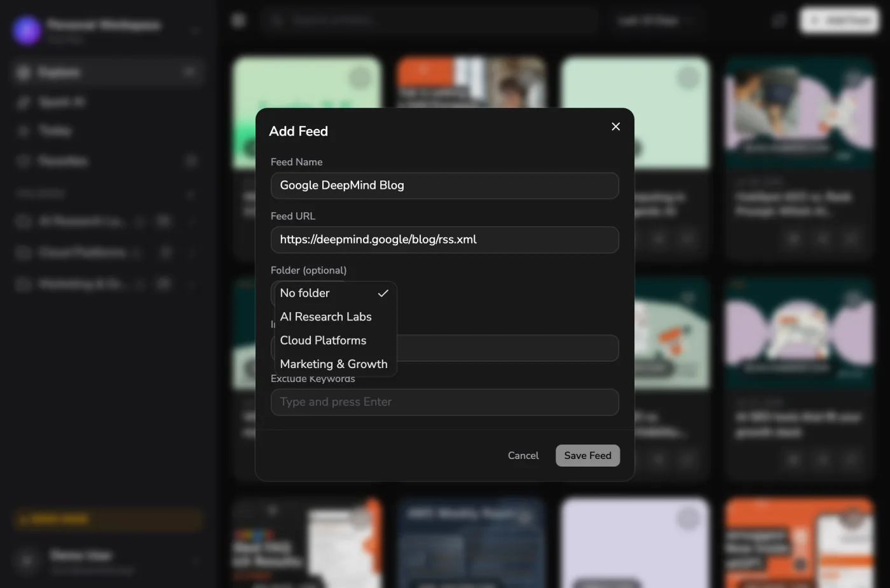Screen dimensions: 890x588
Task: Click the Feed Name input field
Action: pos(444,186)
